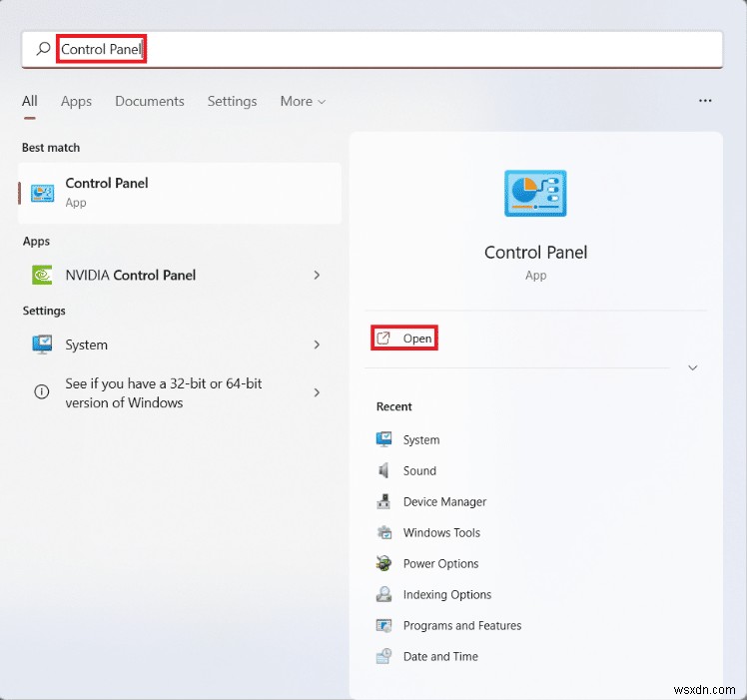
Task: Click the recent System icon
Action: 383,439
